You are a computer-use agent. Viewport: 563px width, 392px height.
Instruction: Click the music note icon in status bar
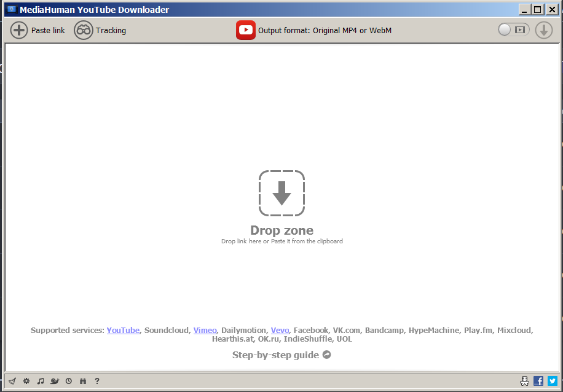pos(40,381)
